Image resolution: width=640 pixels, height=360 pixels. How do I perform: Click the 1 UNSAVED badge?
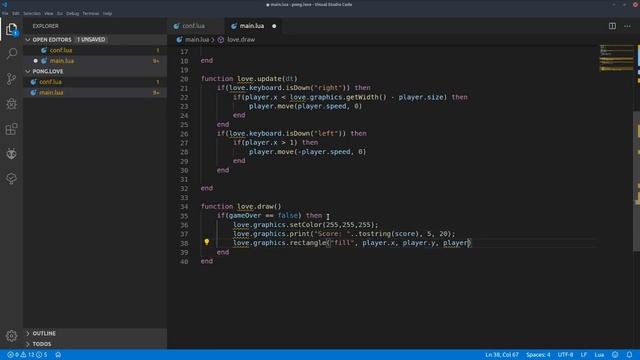click(91, 40)
